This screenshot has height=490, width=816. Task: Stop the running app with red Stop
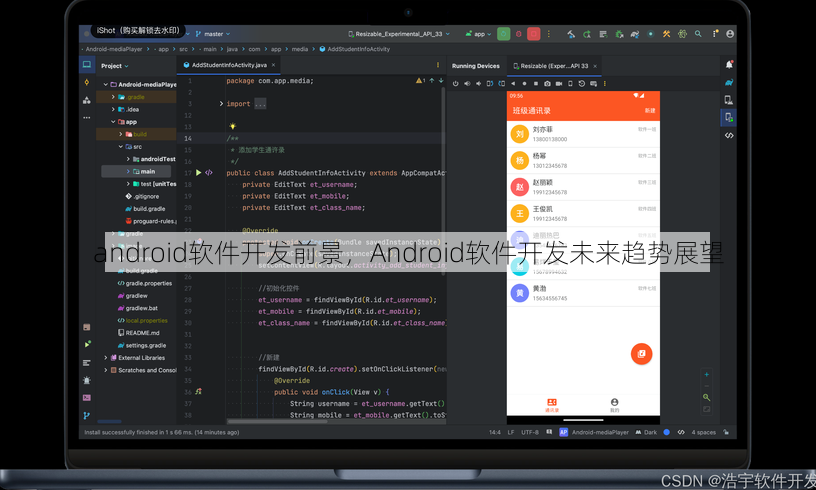click(x=533, y=34)
